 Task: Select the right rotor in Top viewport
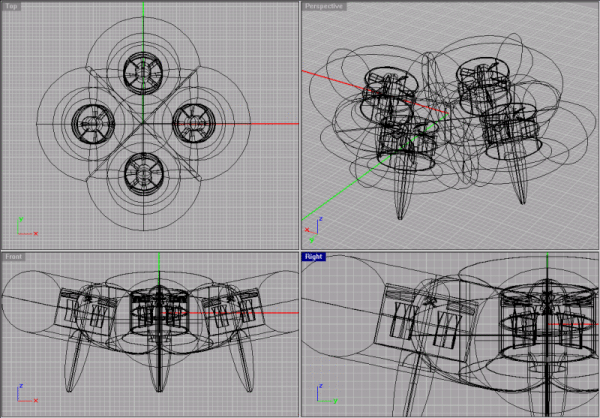pos(196,124)
